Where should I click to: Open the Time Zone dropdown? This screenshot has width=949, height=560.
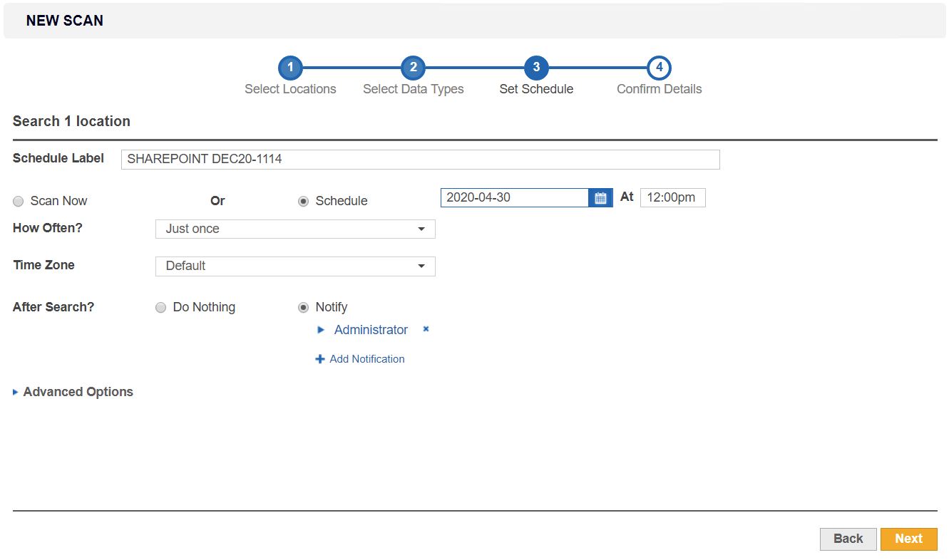[x=295, y=266]
